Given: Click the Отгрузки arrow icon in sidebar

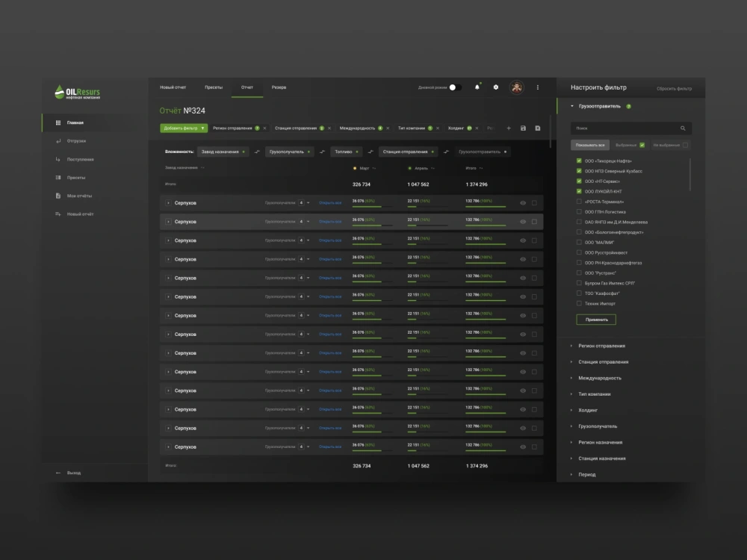Looking at the screenshot, I should tap(58, 141).
